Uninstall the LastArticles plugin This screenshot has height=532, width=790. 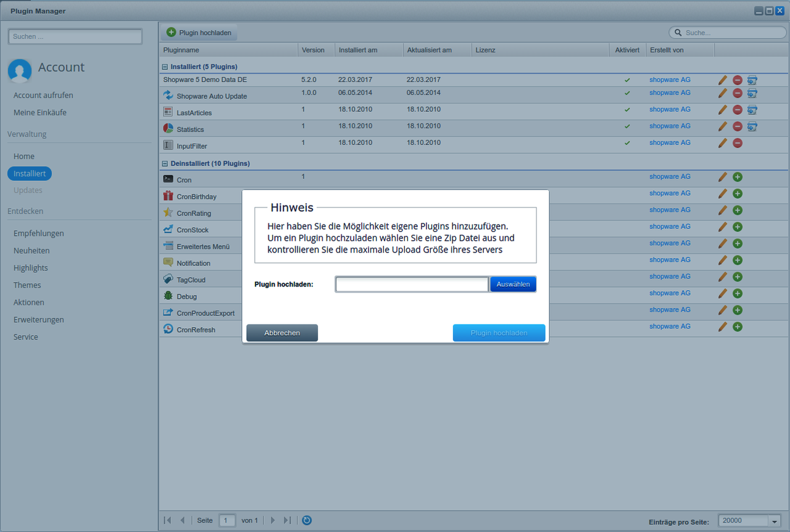coord(737,110)
